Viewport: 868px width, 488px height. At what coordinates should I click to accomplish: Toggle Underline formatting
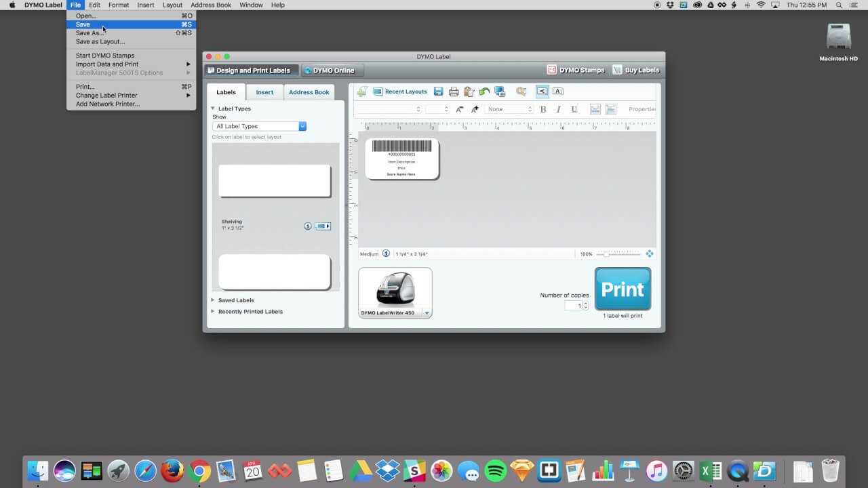pos(574,109)
